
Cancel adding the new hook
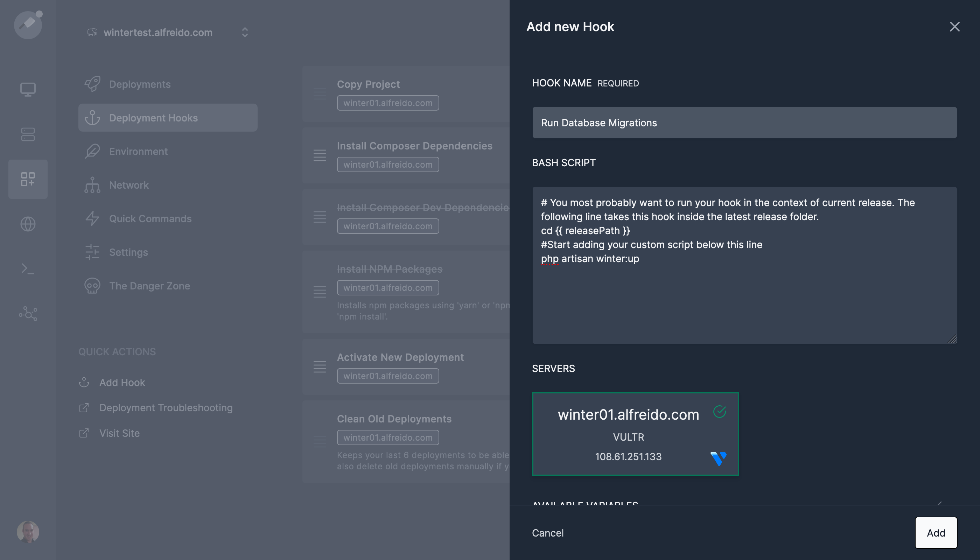(547, 533)
